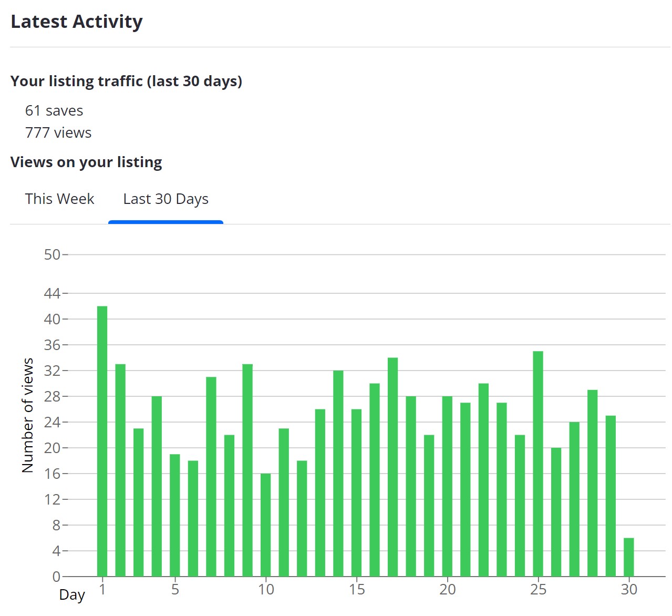Select the shortest bar at Day 30
The height and width of the screenshot is (616, 672).
click(x=629, y=557)
